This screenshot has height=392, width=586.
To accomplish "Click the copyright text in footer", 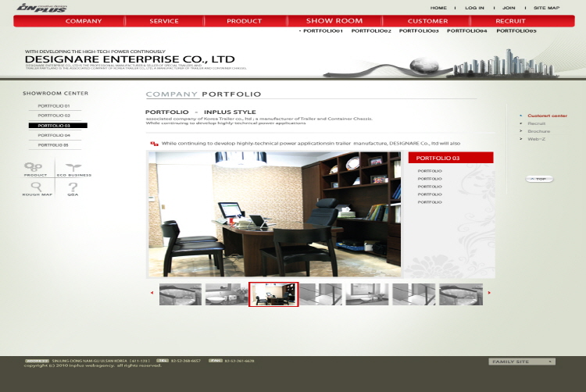I will point(93,365).
